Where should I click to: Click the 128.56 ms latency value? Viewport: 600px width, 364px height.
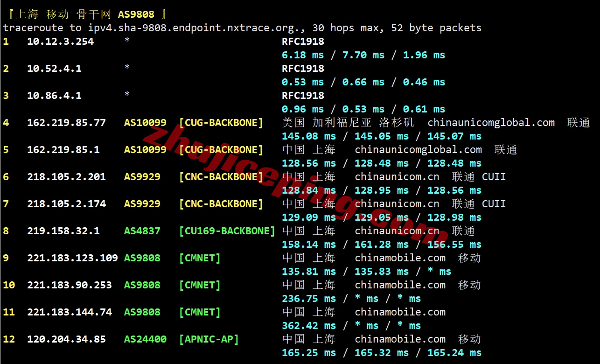pyautogui.click(x=309, y=163)
